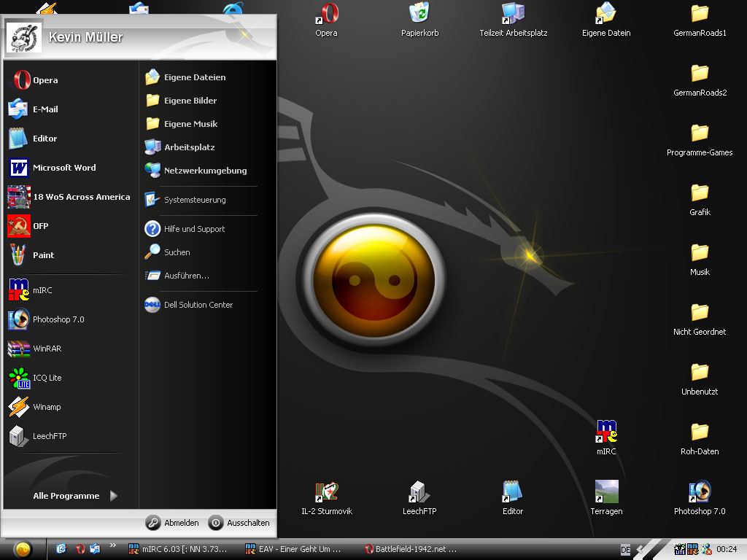Open the Ausführen... run dialog
The width and height of the screenshot is (747, 560).
pyautogui.click(x=177, y=275)
